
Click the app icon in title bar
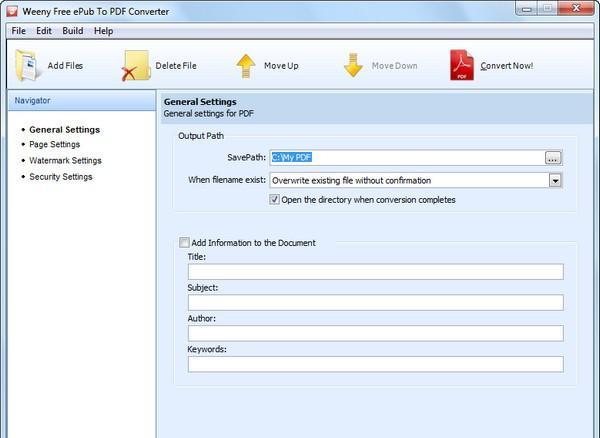[12, 11]
